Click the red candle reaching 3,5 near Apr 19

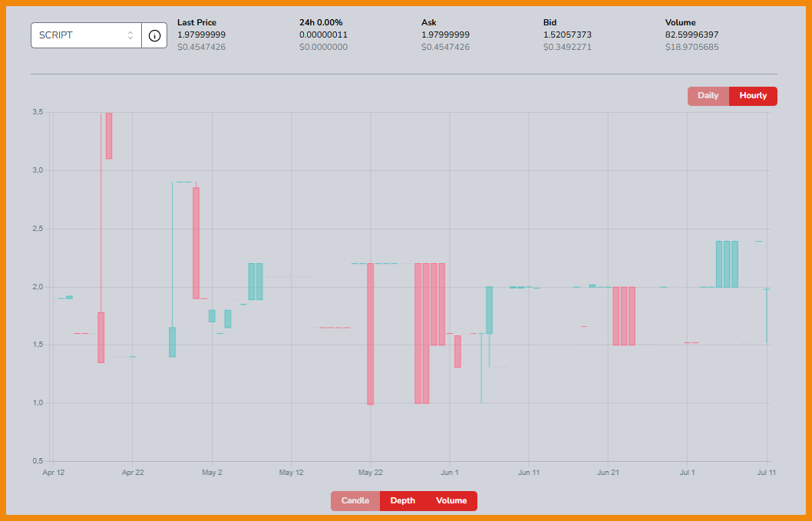(x=109, y=136)
